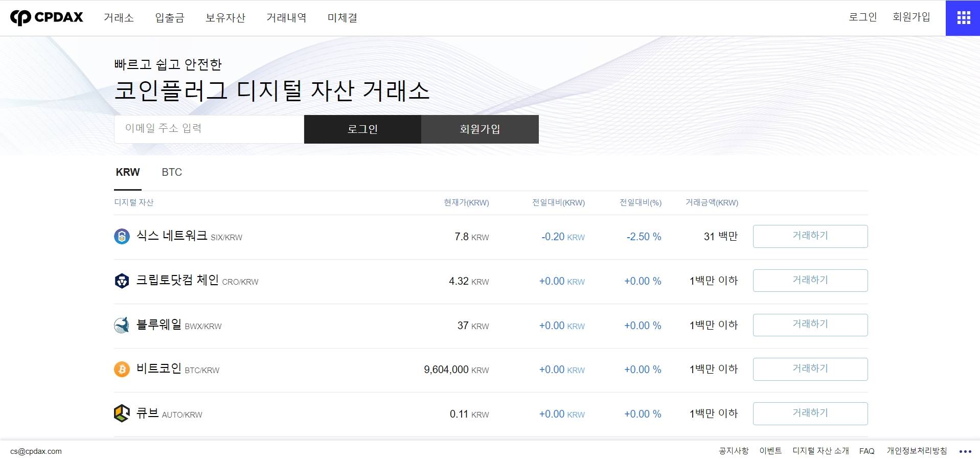Open 디지털 자산 소개 in the footer
This screenshot has width=980, height=460.
point(821,451)
